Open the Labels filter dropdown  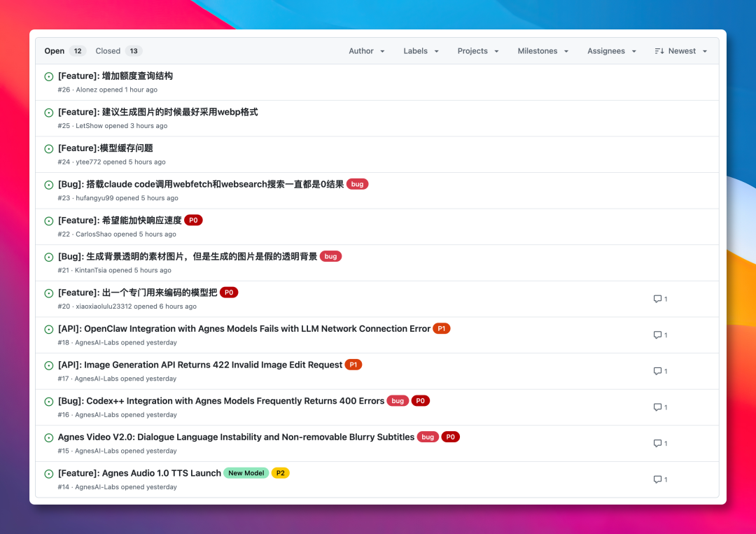421,51
